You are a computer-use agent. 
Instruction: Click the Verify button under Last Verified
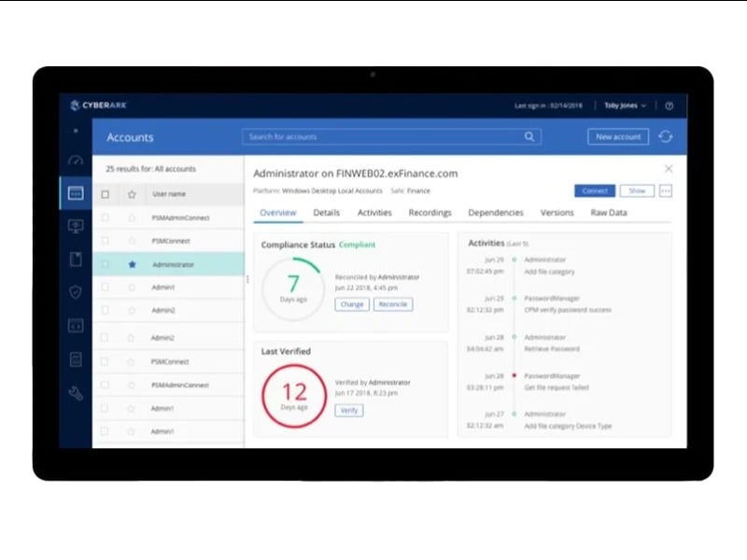(x=349, y=411)
